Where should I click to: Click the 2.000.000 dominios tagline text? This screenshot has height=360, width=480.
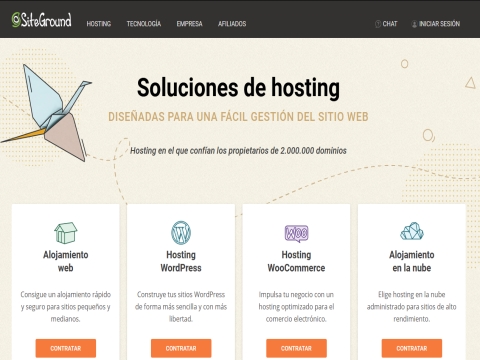(238, 151)
